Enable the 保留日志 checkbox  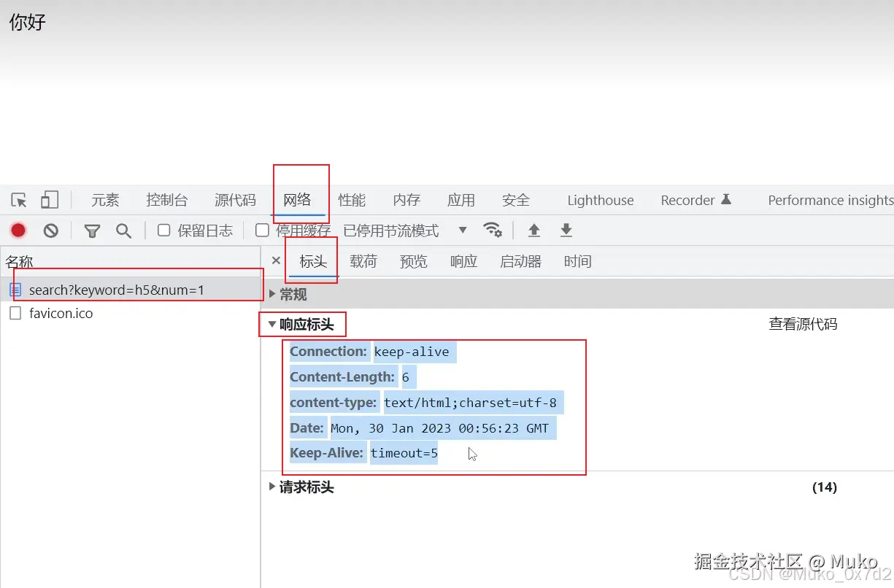164,231
